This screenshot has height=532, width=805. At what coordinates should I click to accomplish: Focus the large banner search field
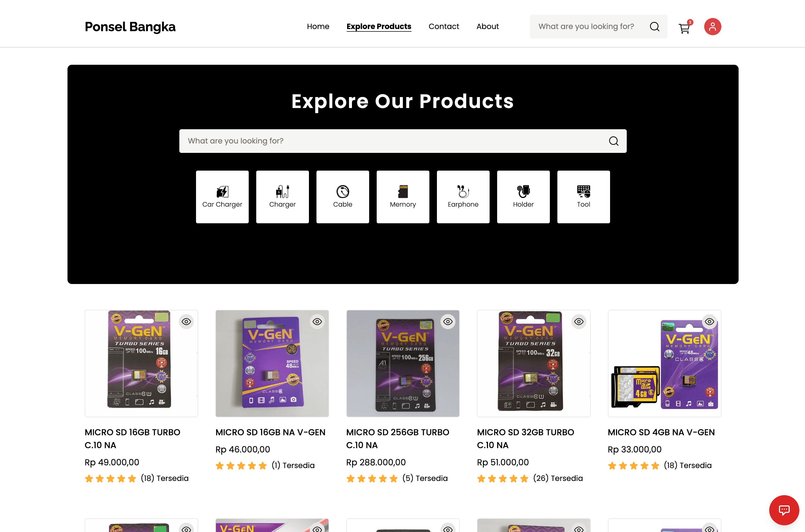[403, 141]
